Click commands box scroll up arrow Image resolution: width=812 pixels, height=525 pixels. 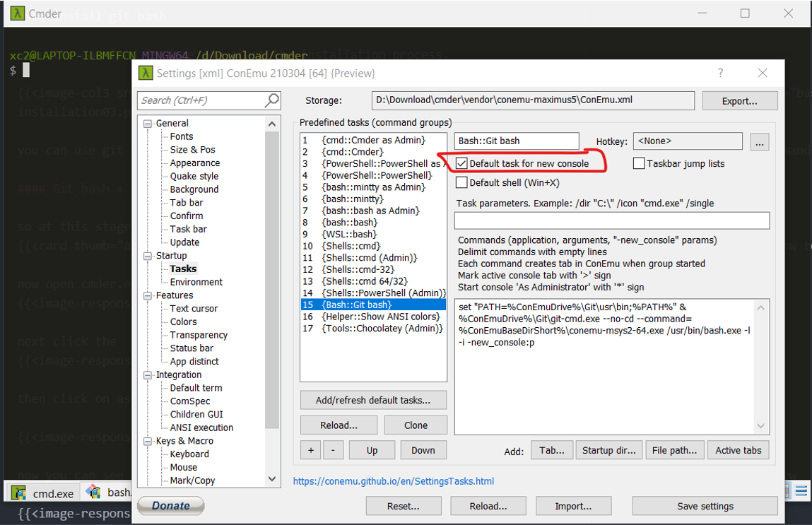760,308
